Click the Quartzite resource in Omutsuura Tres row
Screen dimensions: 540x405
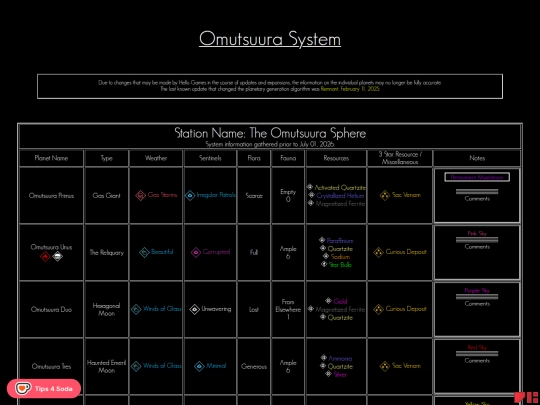(x=340, y=366)
